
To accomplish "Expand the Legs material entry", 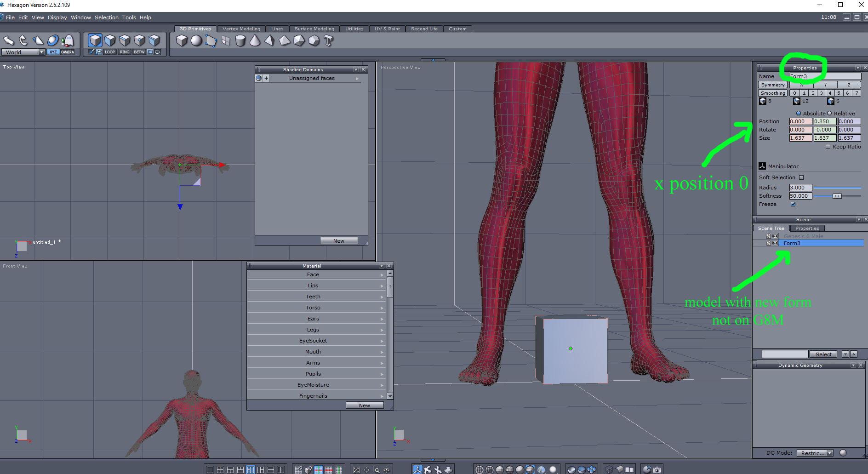I will pyautogui.click(x=382, y=330).
